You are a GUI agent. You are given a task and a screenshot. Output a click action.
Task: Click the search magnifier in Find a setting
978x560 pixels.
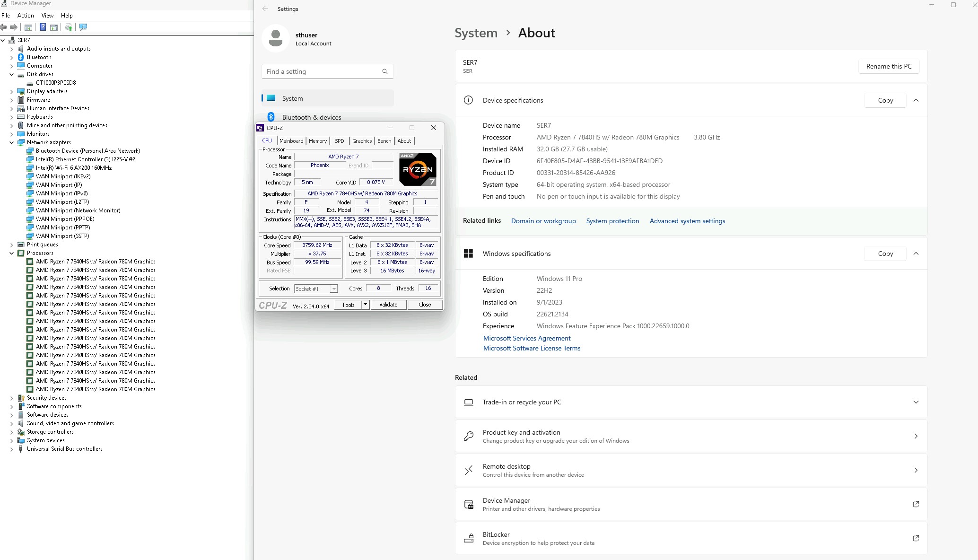tap(384, 71)
